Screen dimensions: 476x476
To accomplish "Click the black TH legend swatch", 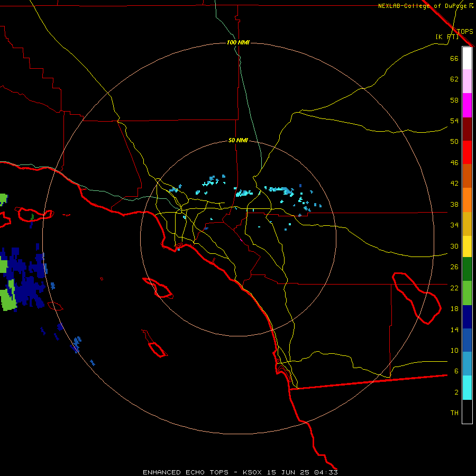I will [x=467, y=411].
